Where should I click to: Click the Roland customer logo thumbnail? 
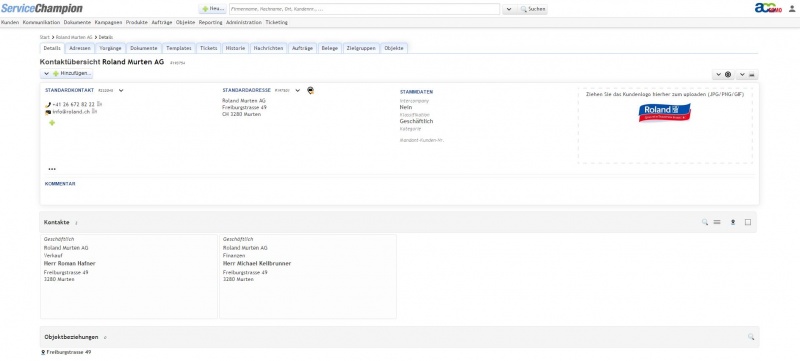[664, 112]
